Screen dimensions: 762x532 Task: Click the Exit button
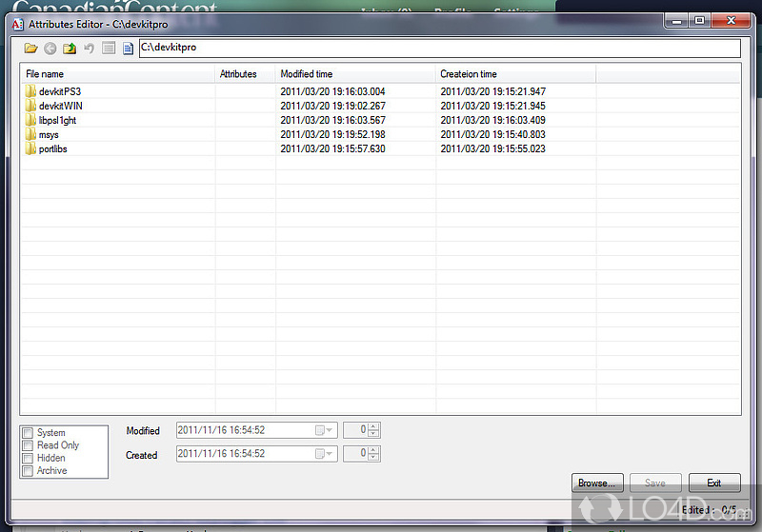713,483
